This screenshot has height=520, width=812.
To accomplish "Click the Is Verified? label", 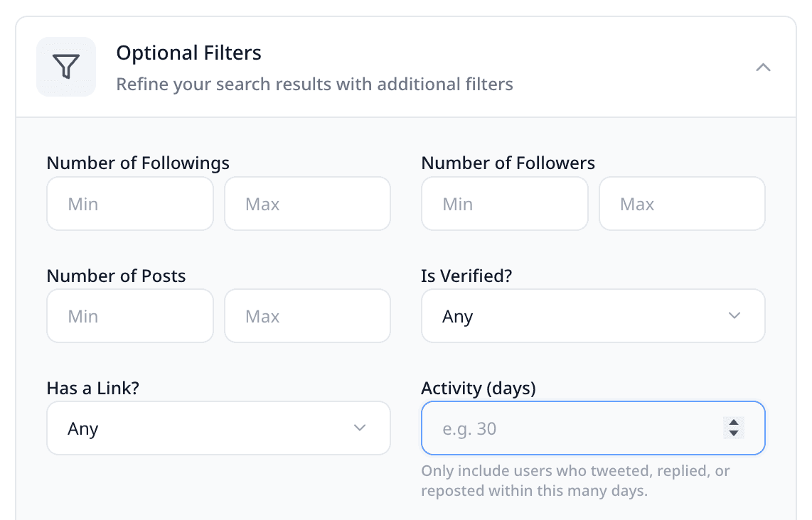I will [466, 276].
